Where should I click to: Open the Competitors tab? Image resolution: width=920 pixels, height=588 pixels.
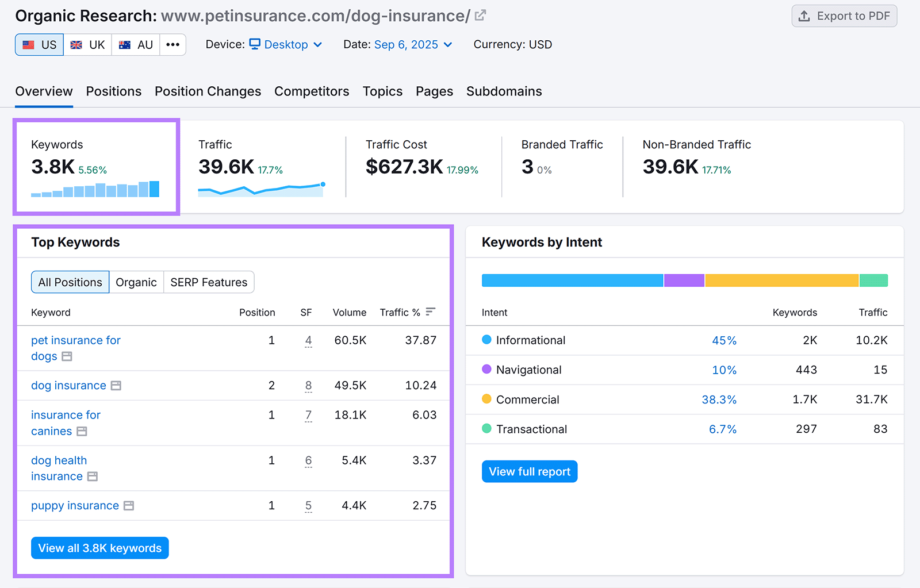click(x=312, y=91)
